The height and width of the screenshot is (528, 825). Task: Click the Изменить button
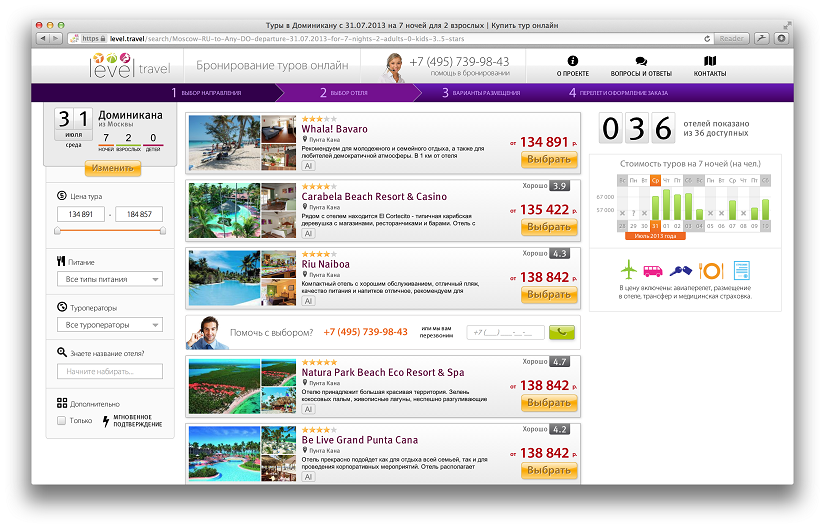click(x=113, y=168)
